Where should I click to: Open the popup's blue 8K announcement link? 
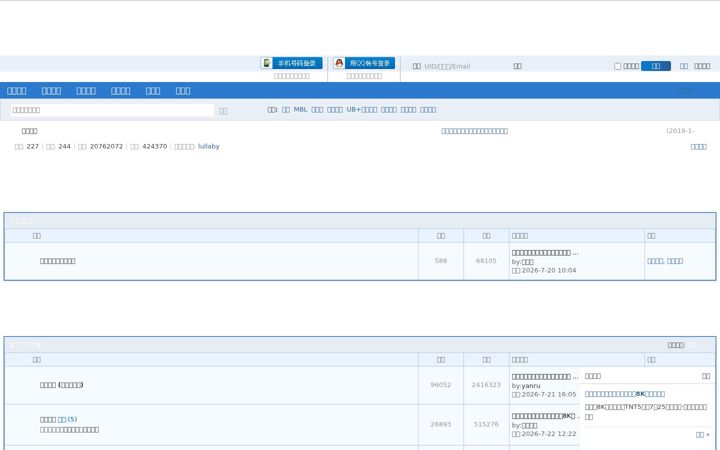tap(625, 394)
